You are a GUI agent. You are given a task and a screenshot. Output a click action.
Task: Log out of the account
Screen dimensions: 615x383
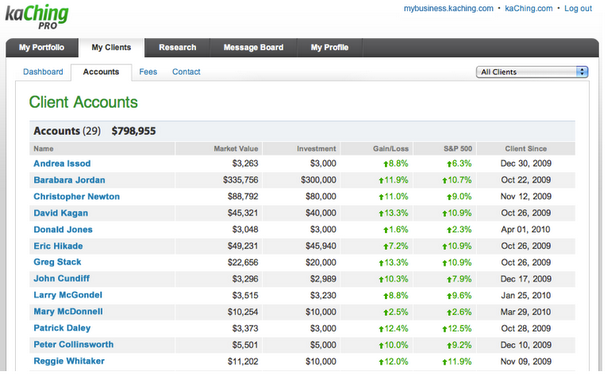[x=578, y=9]
